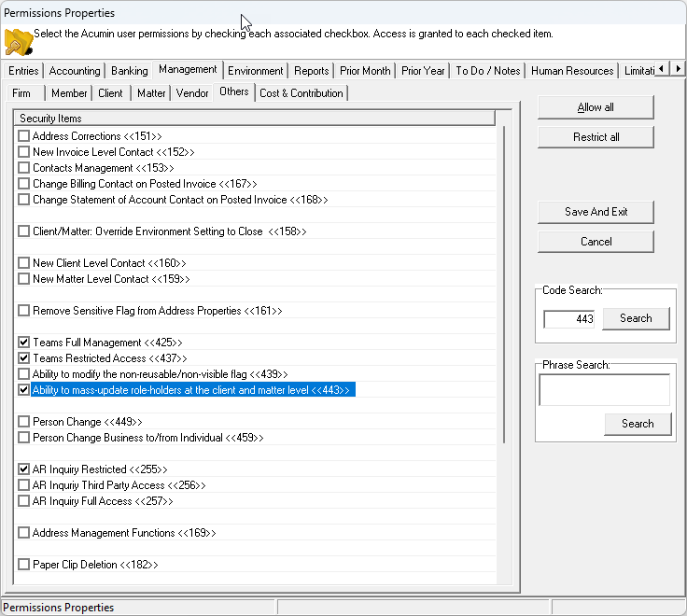The image size is (687, 616).
Task: Click the permissions folder key icon
Action: point(19,42)
